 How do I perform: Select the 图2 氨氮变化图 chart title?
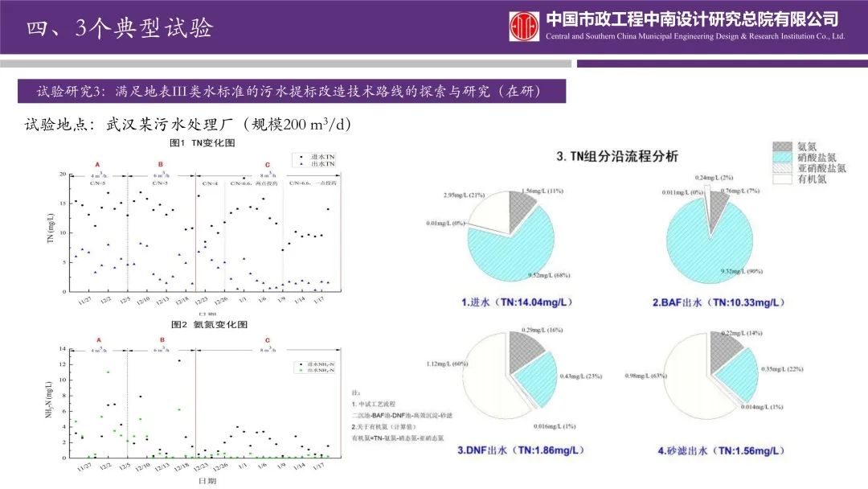pos(209,325)
